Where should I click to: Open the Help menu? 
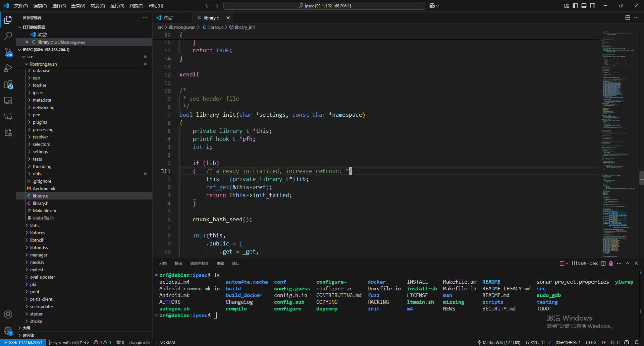point(156,6)
